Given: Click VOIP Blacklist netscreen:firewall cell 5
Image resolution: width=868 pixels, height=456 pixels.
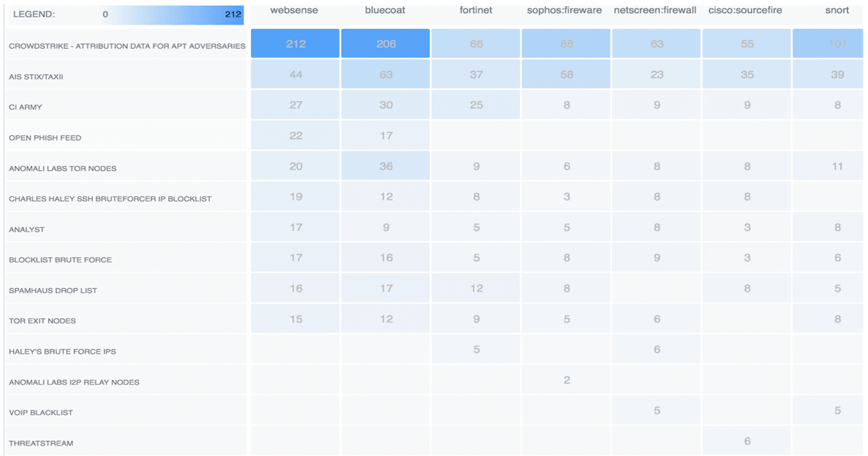Looking at the screenshot, I should pos(656,410).
